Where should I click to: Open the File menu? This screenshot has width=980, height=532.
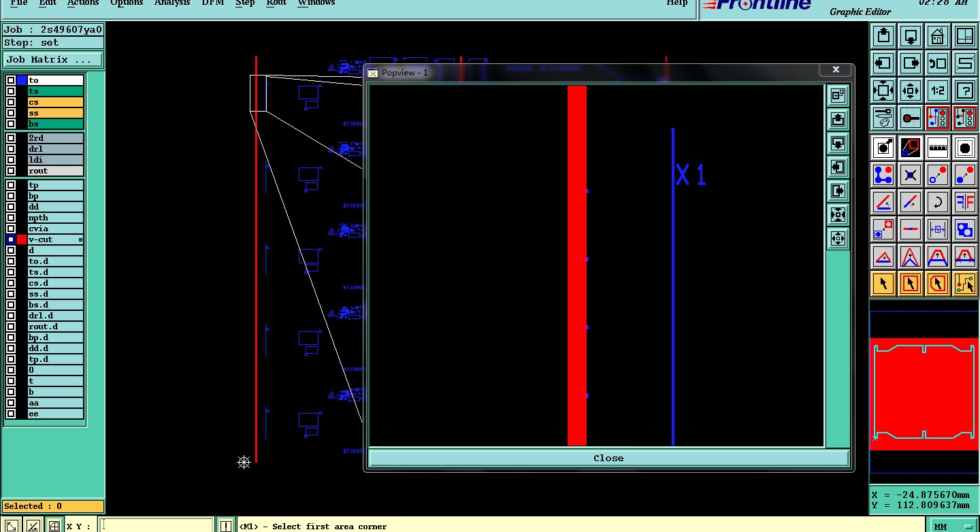(x=18, y=3)
